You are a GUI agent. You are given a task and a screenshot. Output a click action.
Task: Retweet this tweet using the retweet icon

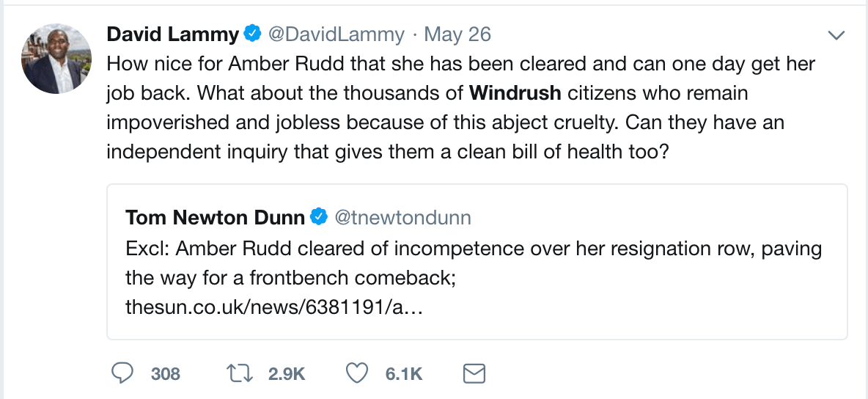(x=240, y=374)
